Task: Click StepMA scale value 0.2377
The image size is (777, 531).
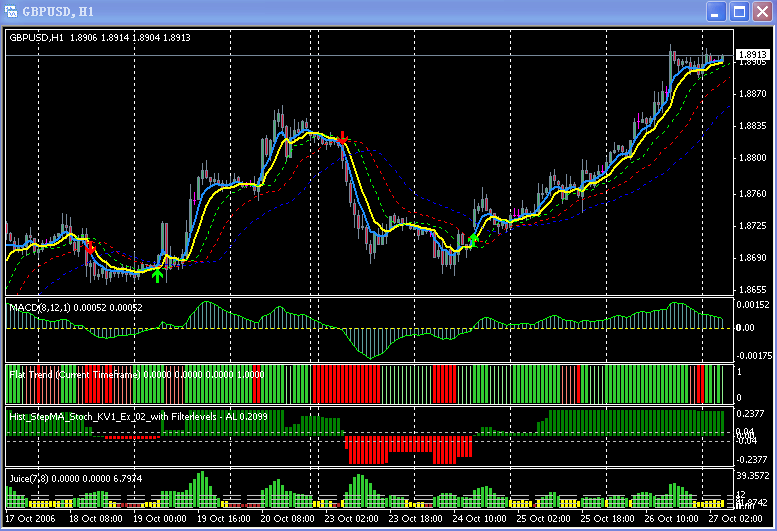Action: point(752,414)
